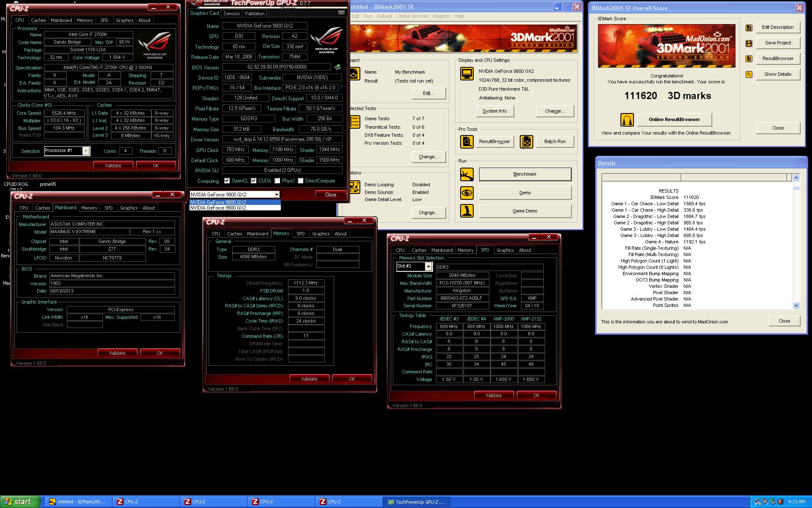Click the volume icon in system tray
The width and height of the screenshot is (812, 508).
pyautogui.click(x=780, y=502)
